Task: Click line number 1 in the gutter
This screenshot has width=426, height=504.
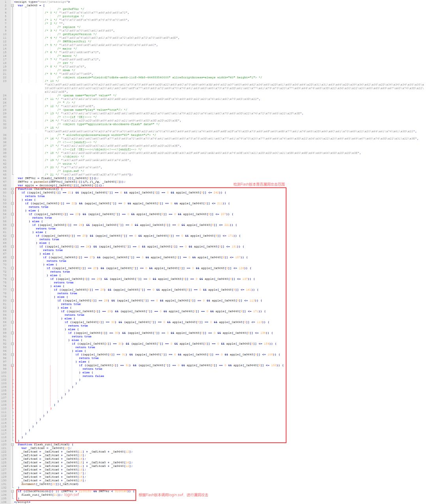Action: point(6,2)
